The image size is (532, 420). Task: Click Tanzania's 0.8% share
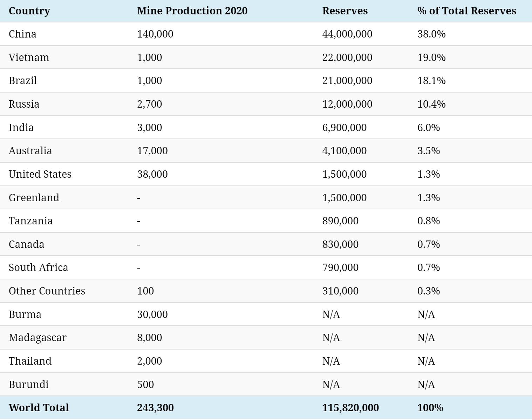pyautogui.click(x=429, y=221)
